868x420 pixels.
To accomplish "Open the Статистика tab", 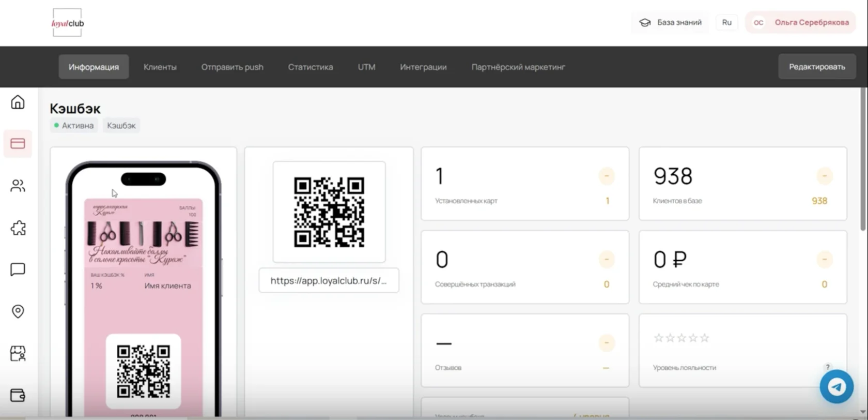I will pos(311,67).
